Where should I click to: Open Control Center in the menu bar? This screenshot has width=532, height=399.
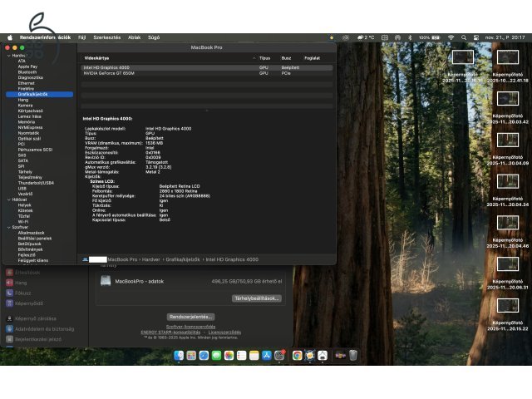pos(476,37)
